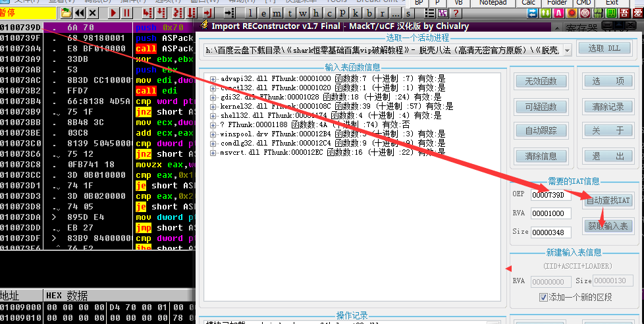Show memory map with 'm' button
The height and width of the screenshot is (324, 644).
(x=277, y=13)
